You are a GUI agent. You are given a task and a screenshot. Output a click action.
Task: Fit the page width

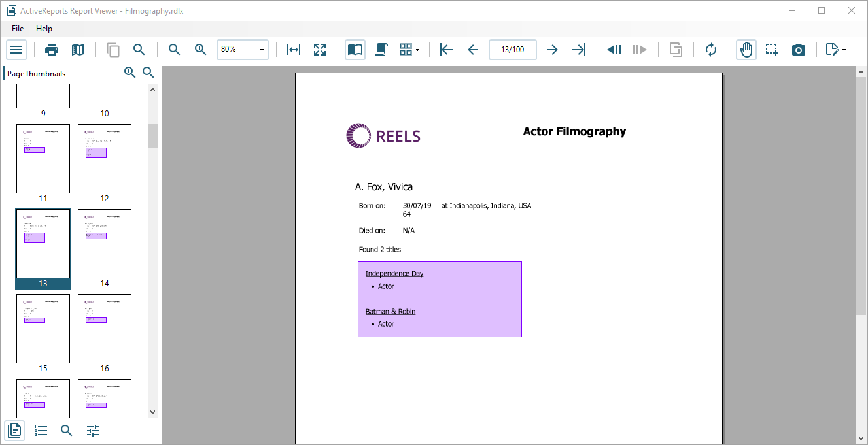coord(294,50)
